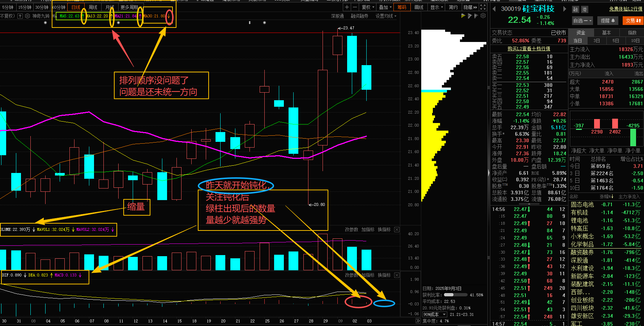Sort sector list by 涨幅% column
The width and height of the screenshot is (644, 326).
(607, 196)
